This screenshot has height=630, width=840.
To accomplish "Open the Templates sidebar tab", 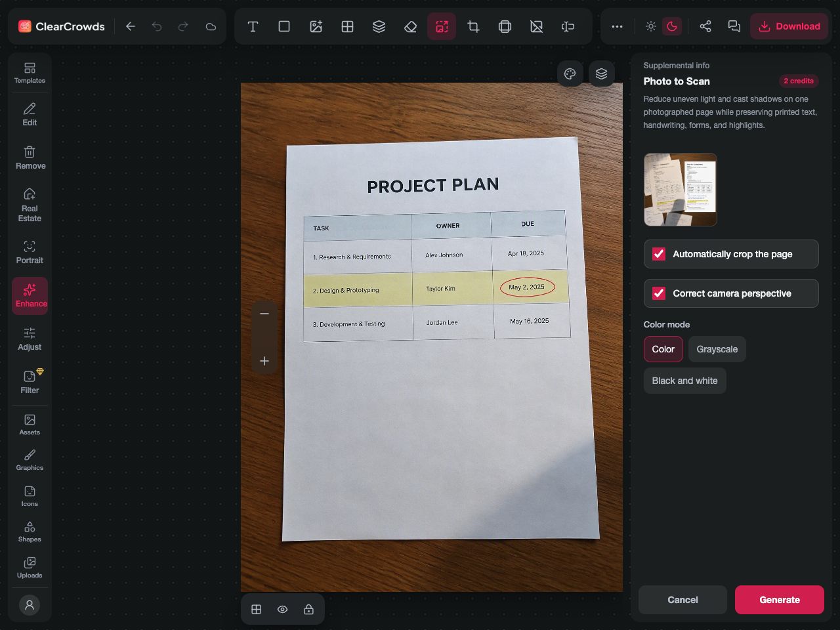I will tap(30, 73).
